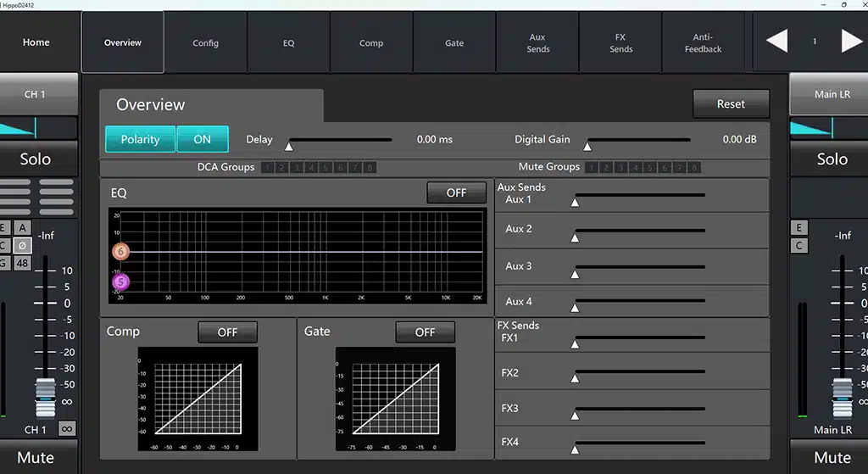
Task: Open the Comp curve graph
Action: 198,399
